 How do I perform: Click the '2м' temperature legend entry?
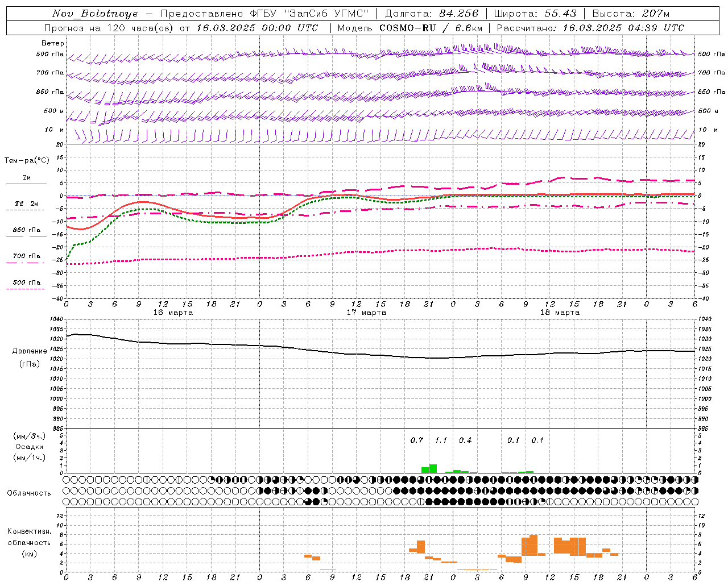(x=27, y=178)
